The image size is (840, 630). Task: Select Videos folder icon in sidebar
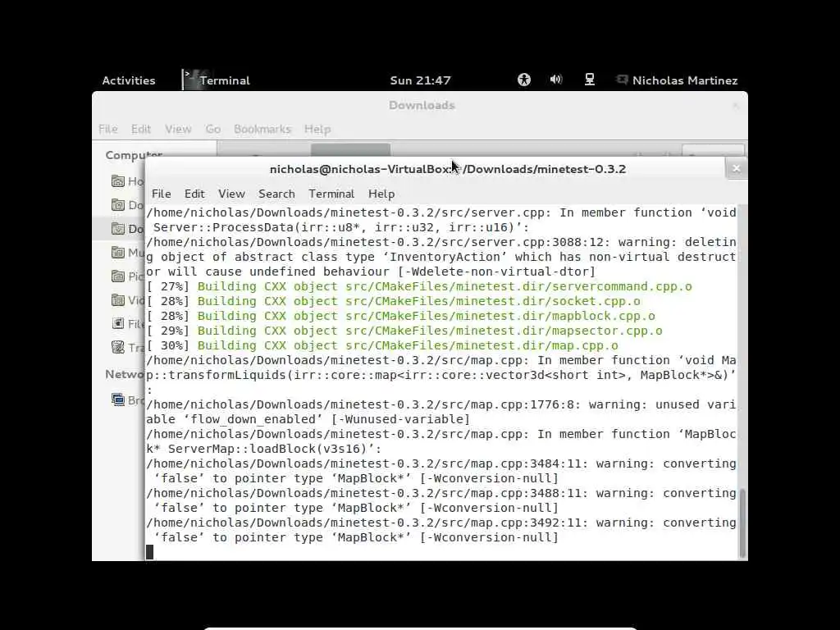point(118,300)
